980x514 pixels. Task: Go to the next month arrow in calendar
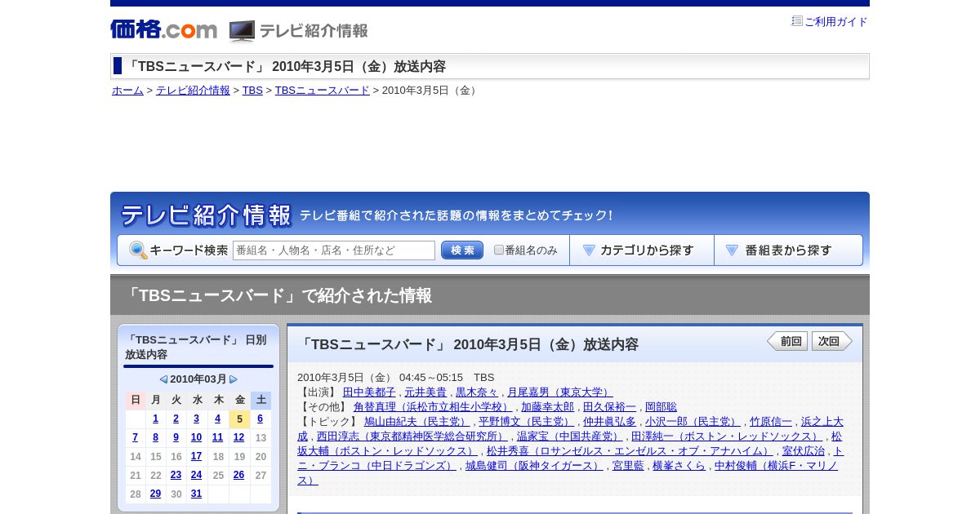[x=234, y=379]
